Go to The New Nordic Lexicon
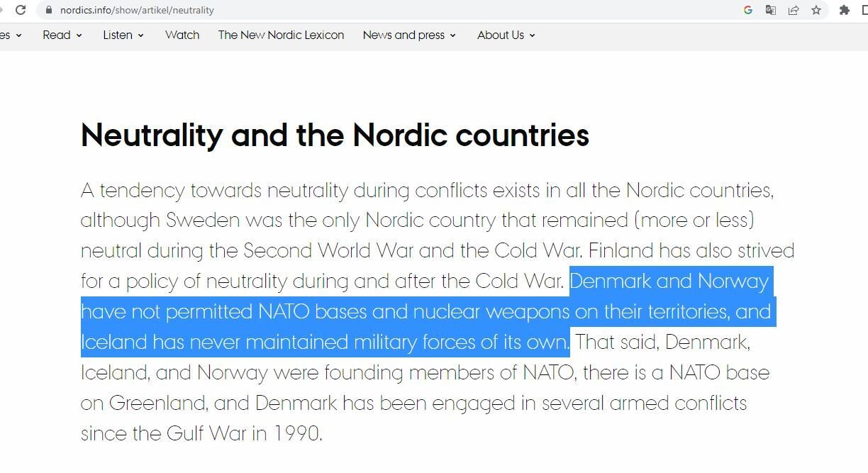Screen dimensions: 868x473 (x=281, y=35)
